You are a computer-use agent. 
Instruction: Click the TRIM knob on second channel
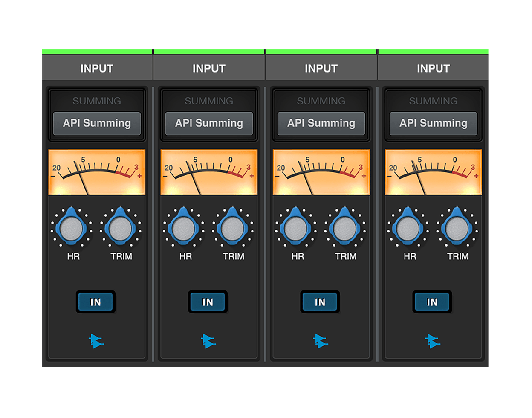pos(233,228)
